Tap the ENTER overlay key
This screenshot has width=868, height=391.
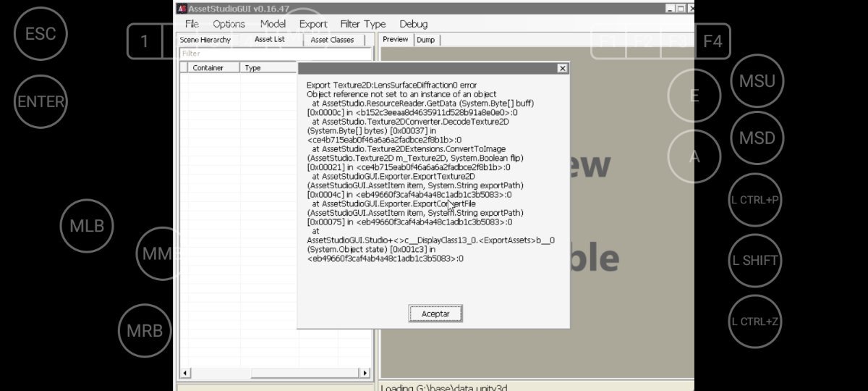(x=41, y=102)
